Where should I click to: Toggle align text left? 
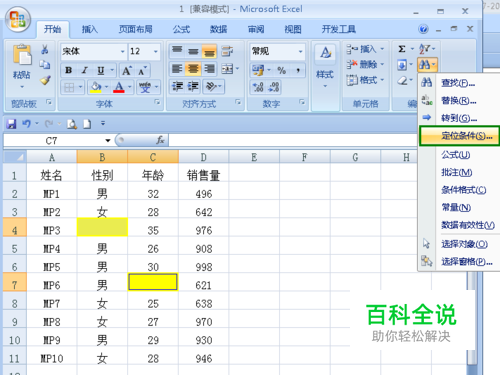click(x=177, y=69)
